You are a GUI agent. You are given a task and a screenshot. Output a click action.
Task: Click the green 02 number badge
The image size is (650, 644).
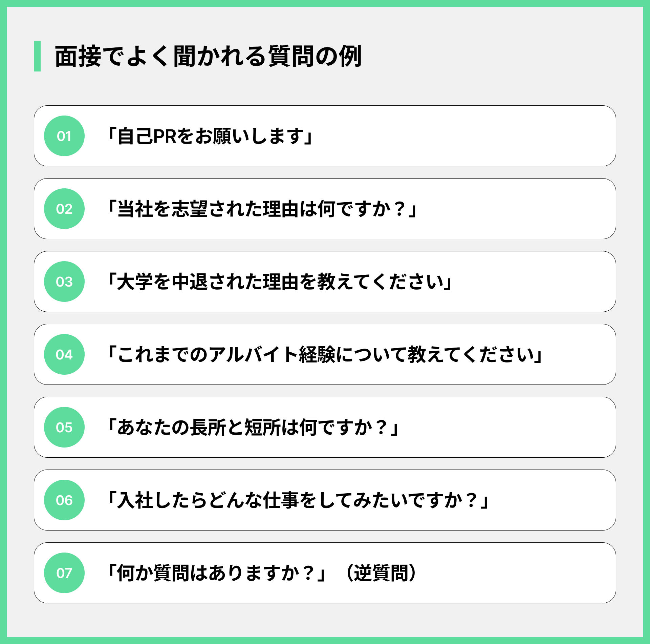(64, 209)
